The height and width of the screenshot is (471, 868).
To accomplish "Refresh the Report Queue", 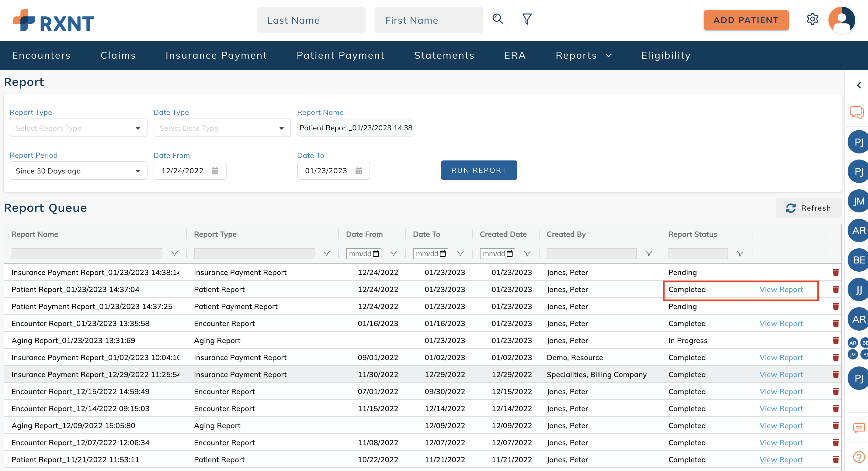I will (808, 208).
